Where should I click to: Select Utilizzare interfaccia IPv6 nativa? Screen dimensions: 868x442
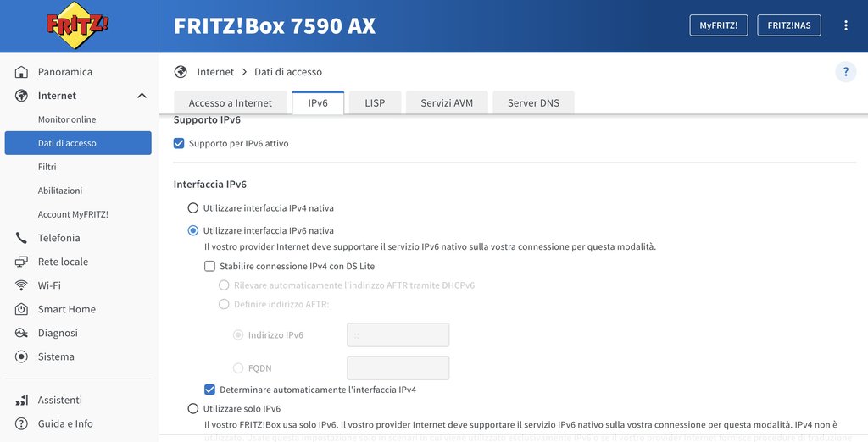[x=192, y=230]
